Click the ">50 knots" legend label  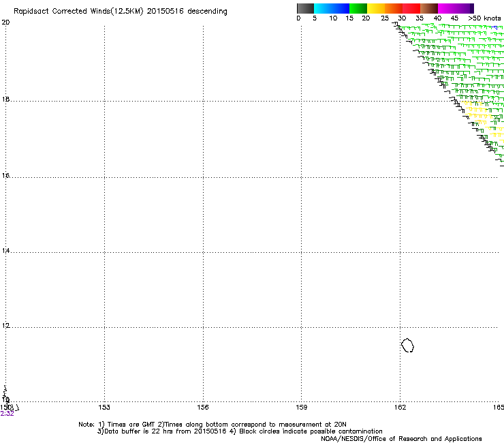pos(484,18)
